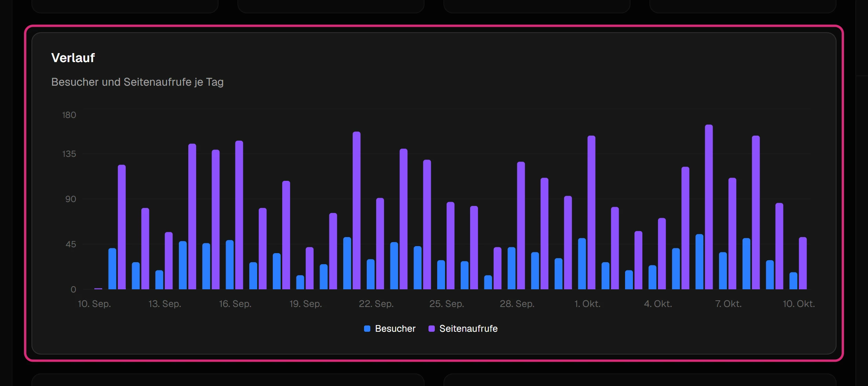Click the blue Besucher legend swatch
The image size is (868, 386).
367,329
